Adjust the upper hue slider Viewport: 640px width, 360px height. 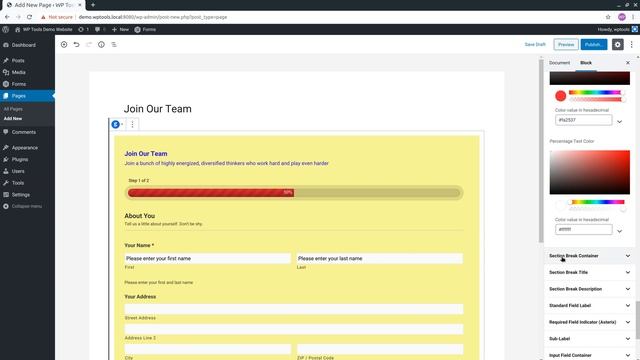click(596, 93)
